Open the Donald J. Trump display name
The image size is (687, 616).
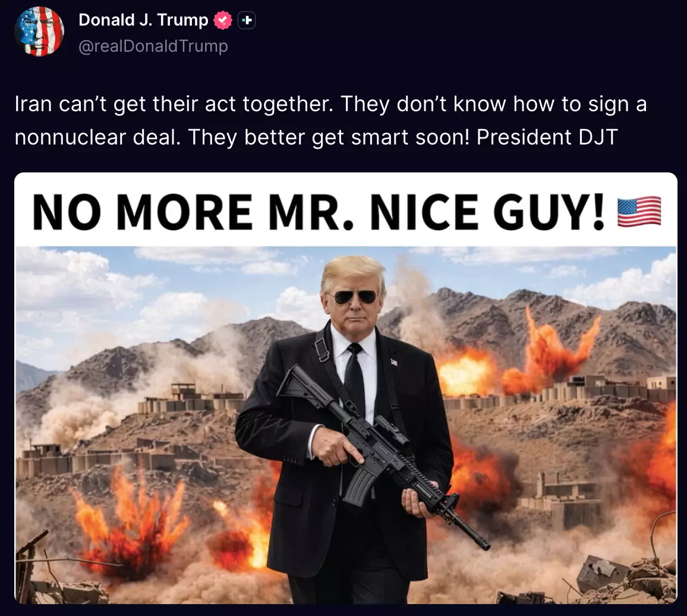coord(143,20)
